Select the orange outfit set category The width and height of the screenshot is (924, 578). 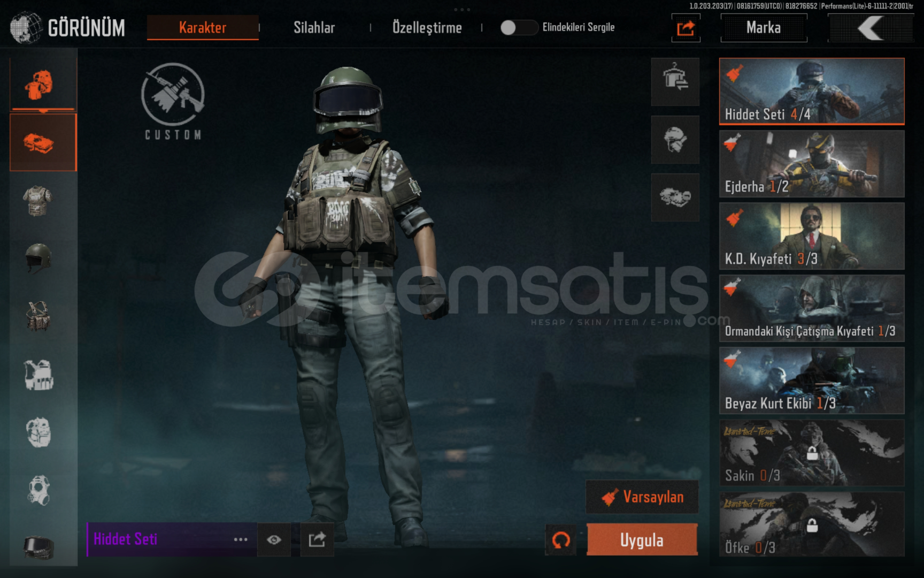[43, 142]
